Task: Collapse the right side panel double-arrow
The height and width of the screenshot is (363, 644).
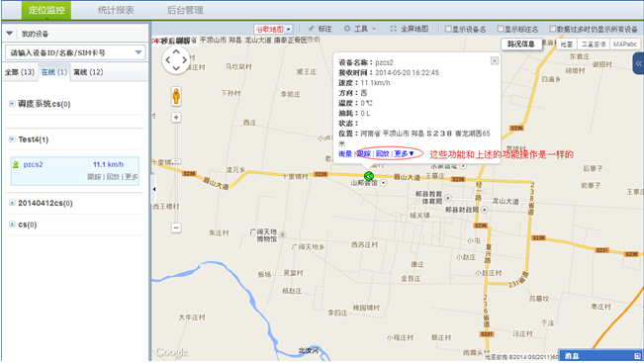Action: [x=638, y=63]
